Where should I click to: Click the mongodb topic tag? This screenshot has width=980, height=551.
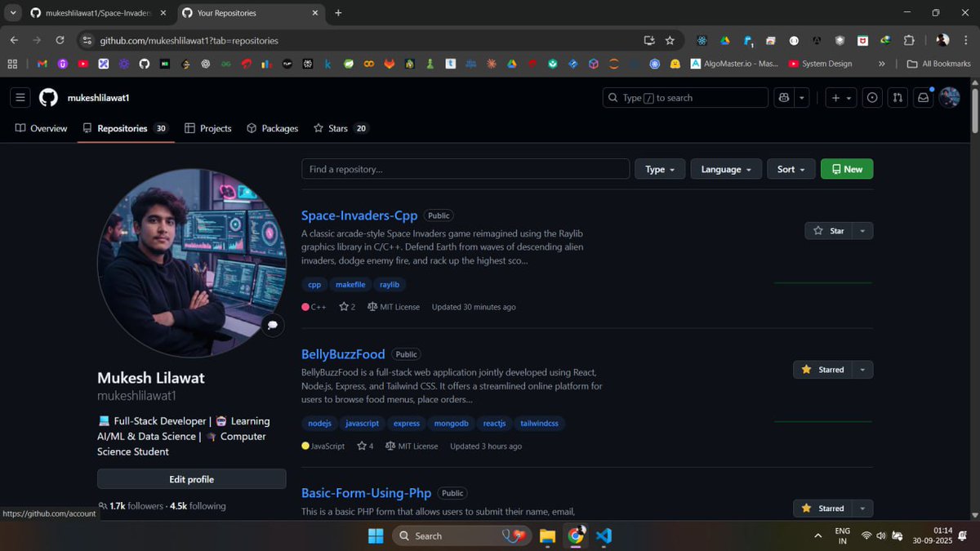pos(451,424)
